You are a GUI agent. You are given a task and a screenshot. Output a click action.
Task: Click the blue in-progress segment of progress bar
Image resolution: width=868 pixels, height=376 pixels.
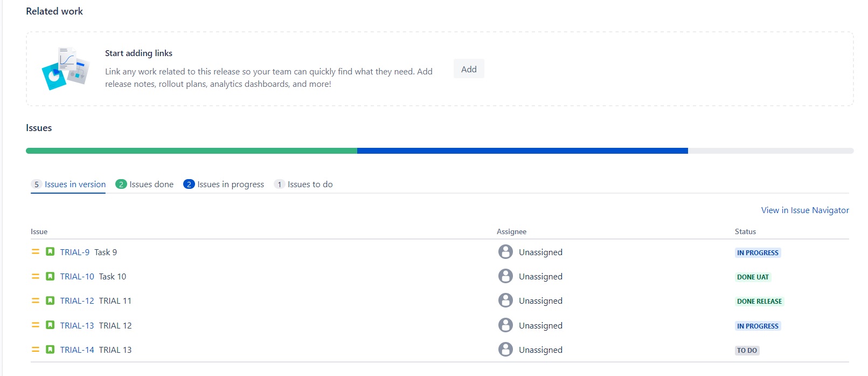523,151
